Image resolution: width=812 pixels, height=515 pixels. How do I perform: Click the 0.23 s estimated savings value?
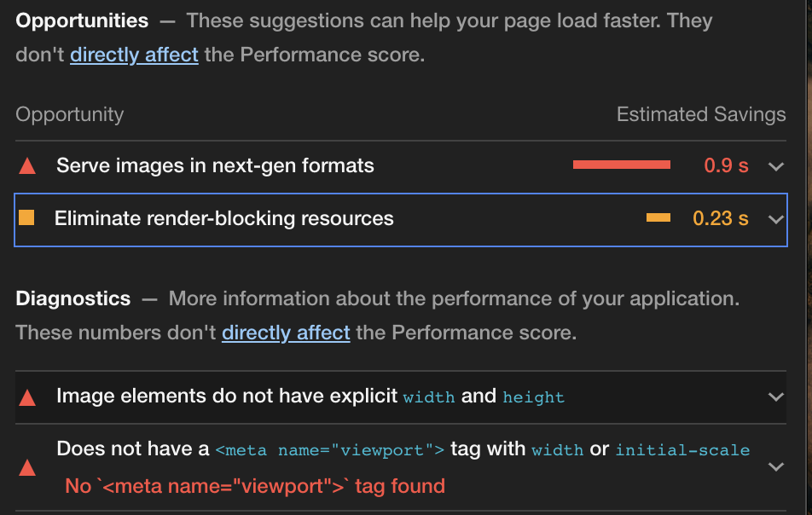point(720,218)
